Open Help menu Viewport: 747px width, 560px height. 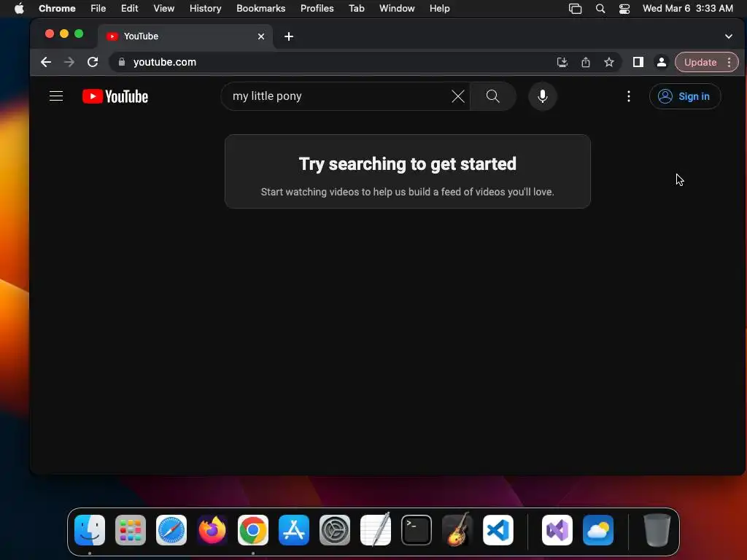pyautogui.click(x=439, y=8)
